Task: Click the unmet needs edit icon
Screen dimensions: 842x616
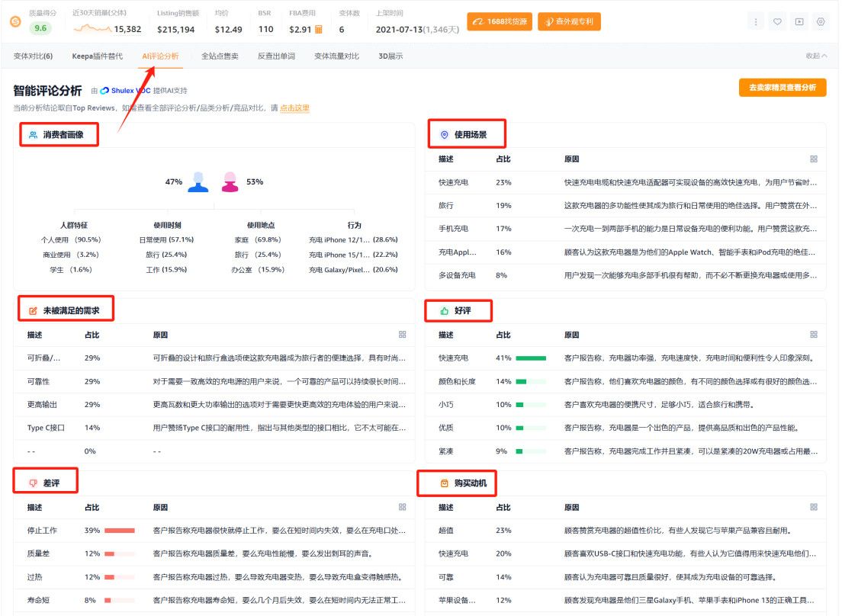Action: (33, 311)
